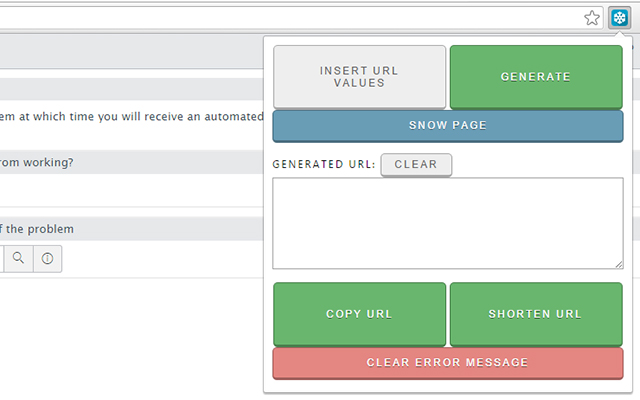
Task: Click the partially hidden toolbar button left of search
Action: click(x=1, y=259)
